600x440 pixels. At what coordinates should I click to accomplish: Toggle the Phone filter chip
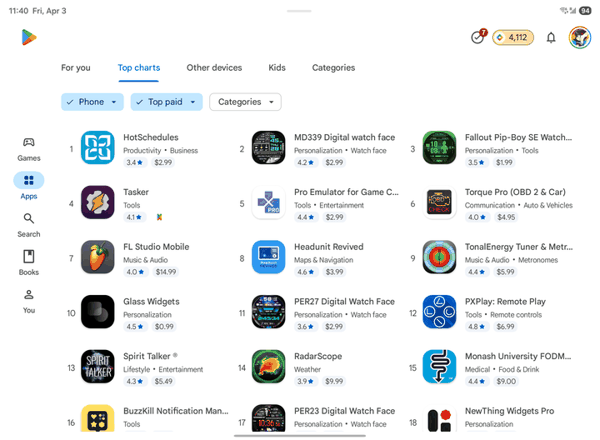[92, 102]
